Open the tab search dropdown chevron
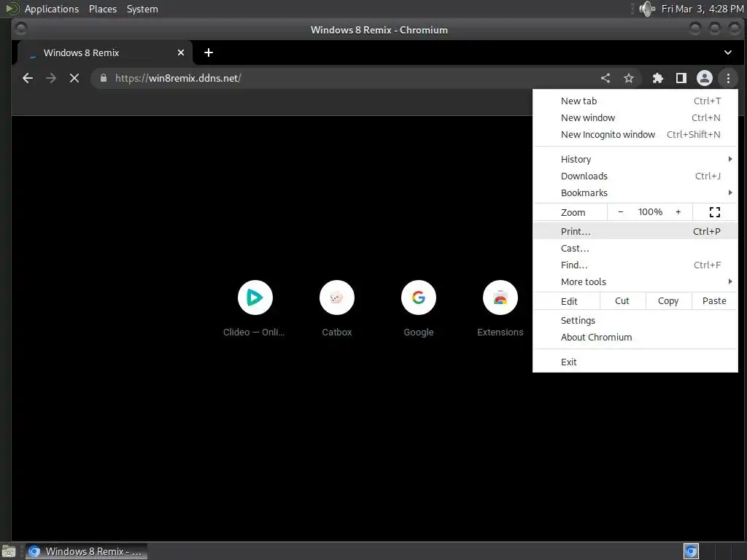The image size is (747, 560). [728, 52]
